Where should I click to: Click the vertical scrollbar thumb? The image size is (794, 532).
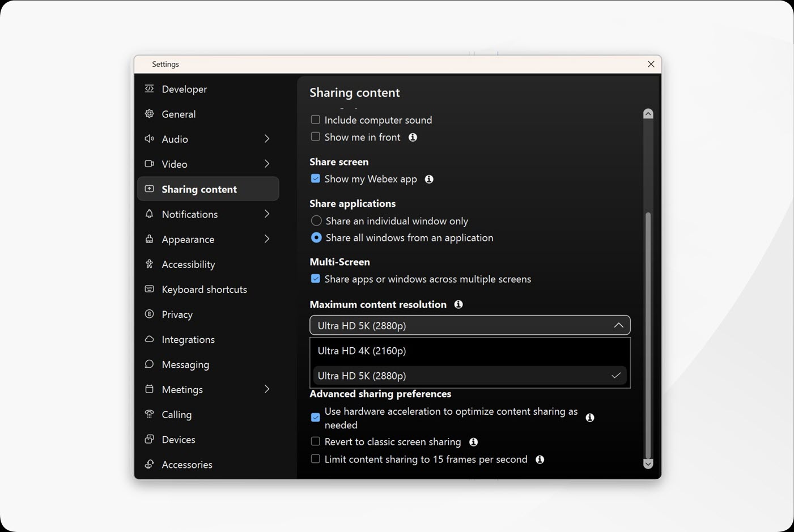[x=648, y=335]
